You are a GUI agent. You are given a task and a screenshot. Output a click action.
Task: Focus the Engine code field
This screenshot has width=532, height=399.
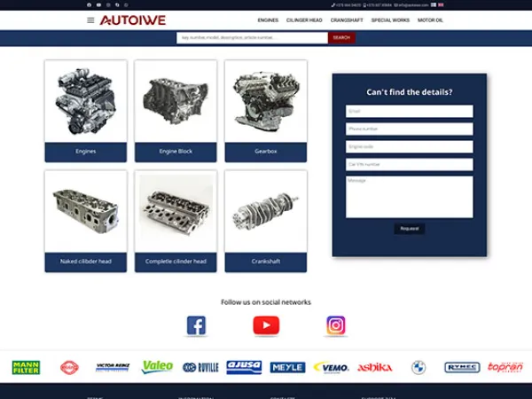[x=410, y=146]
